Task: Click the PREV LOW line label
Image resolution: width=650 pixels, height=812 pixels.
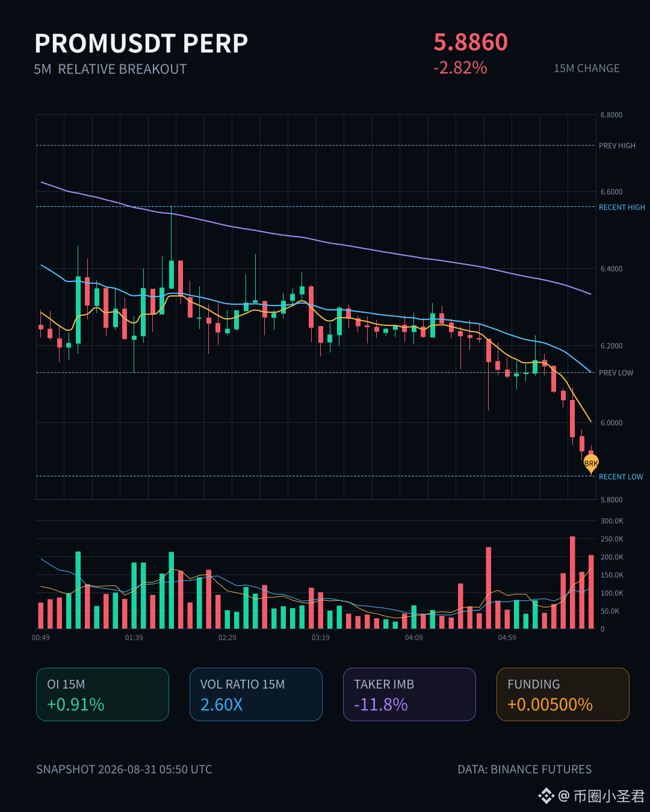Action: pyautogui.click(x=616, y=373)
